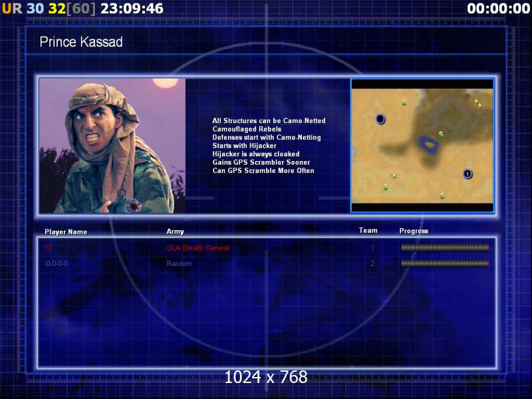Viewport: 532px width, 399px height.
Task: Click the 'Random' army entry
Action: (x=179, y=263)
